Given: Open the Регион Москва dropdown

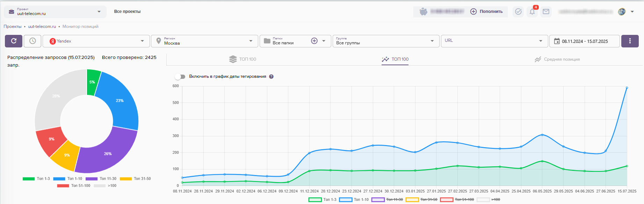Looking at the screenshot, I should click(x=204, y=41).
